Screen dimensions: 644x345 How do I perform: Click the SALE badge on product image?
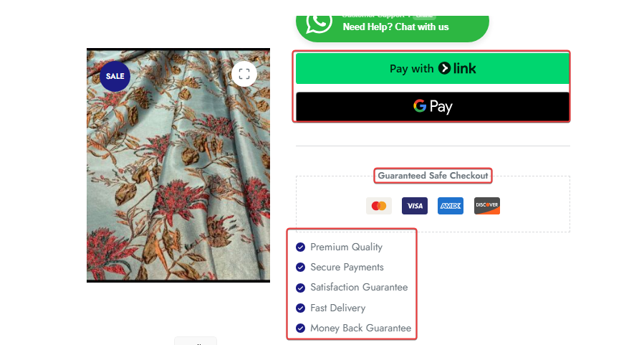pos(115,76)
